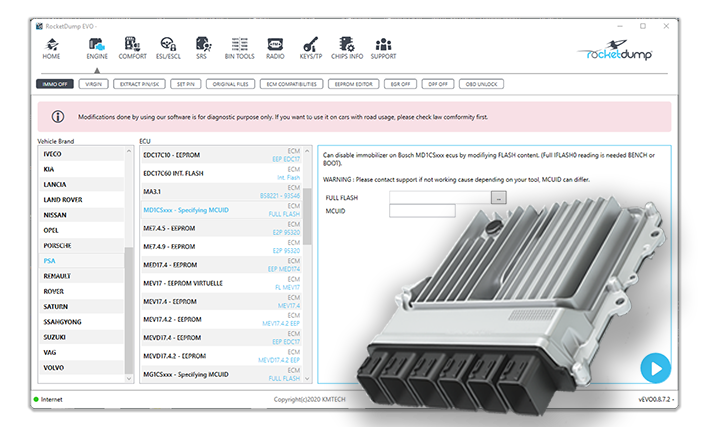Select MEV17.4.2 - EEPROM ECU
709x427 pixels.
(x=222, y=319)
